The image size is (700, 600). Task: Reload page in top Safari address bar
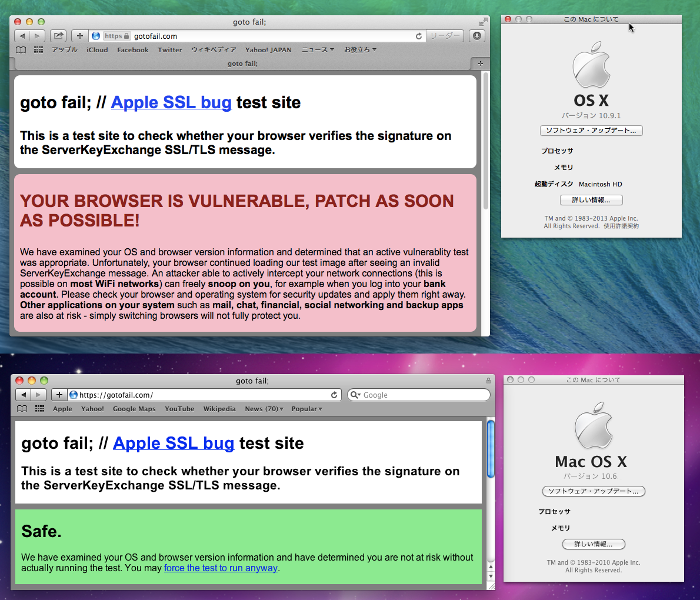418,36
